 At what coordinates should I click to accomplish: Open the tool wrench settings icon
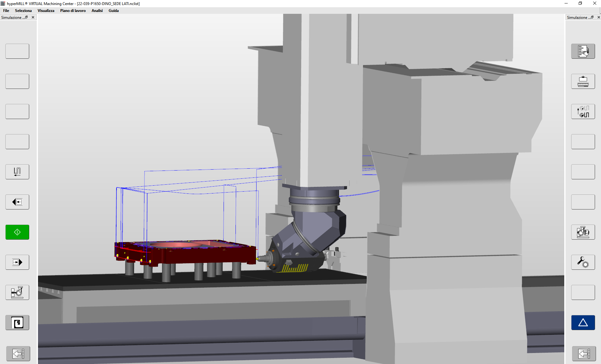583,262
